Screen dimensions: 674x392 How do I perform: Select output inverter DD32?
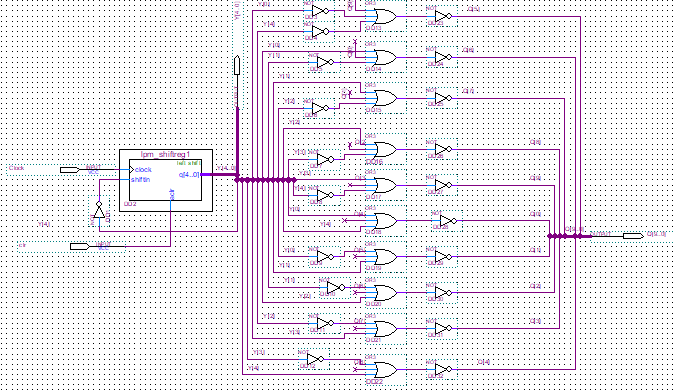(443, 370)
